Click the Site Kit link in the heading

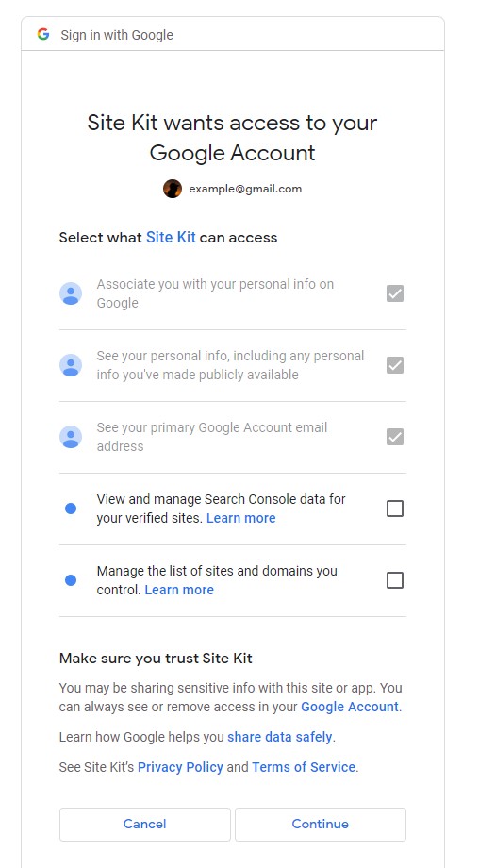pyautogui.click(x=171, y=238)
